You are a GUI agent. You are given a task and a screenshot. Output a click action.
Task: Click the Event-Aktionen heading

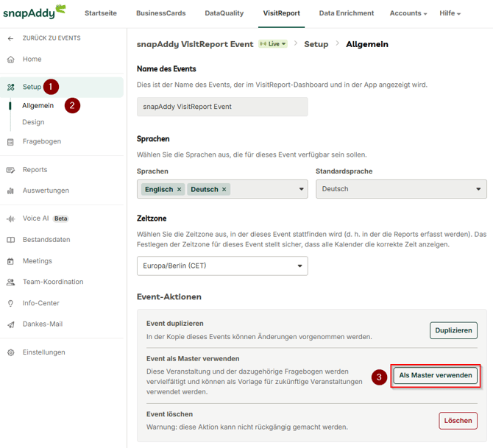point(169,296)
